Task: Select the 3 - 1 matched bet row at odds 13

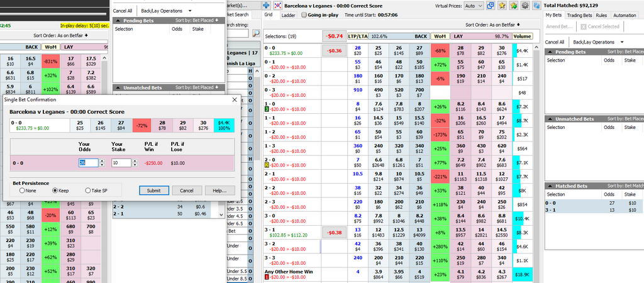Action: pos(594,210)
